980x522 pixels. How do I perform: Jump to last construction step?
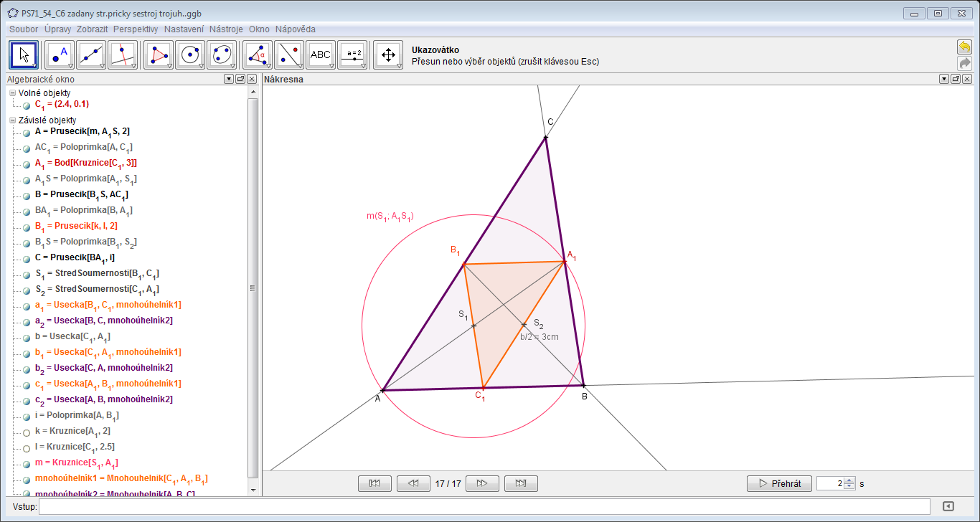521,483
